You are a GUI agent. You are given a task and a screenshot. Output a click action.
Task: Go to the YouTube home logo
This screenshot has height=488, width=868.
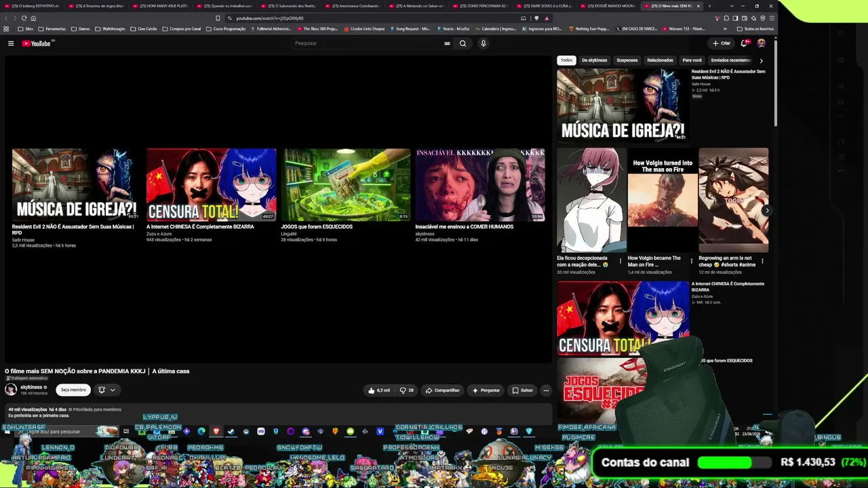coord(37,43)
